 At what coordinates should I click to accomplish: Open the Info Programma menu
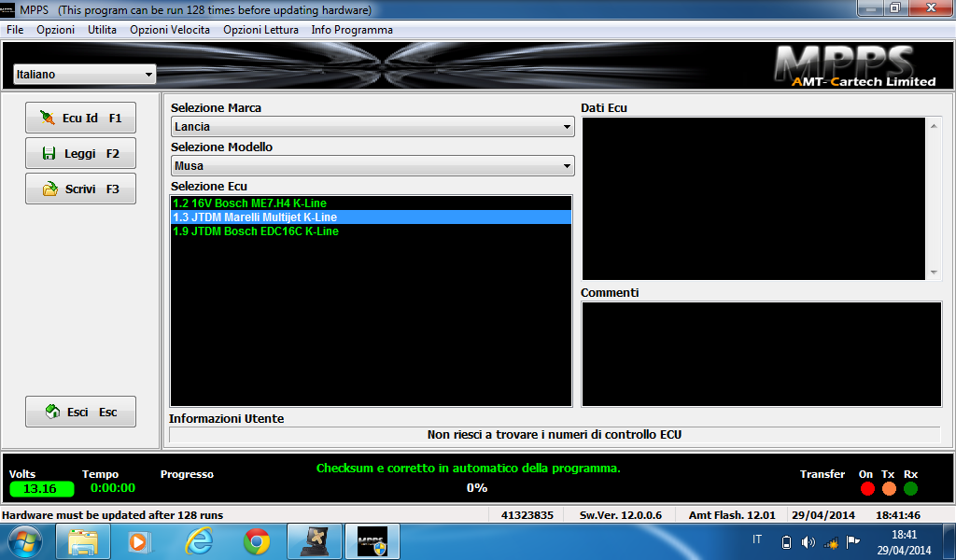coord(352,30)
